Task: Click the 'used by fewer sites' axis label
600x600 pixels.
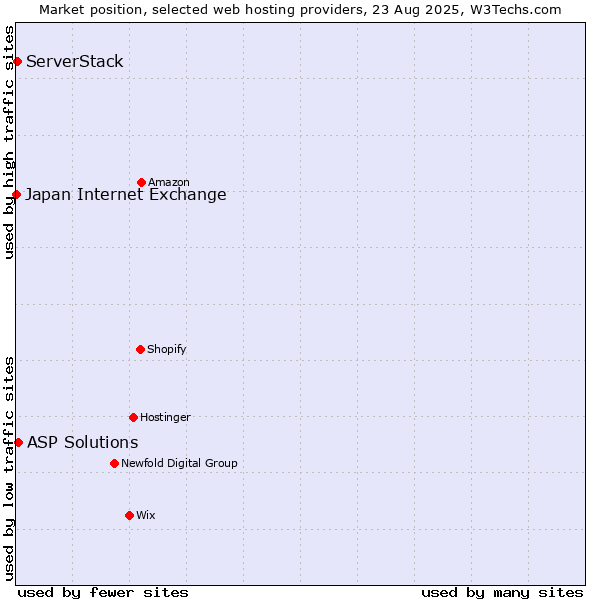Action: click(x=103, y=593)
